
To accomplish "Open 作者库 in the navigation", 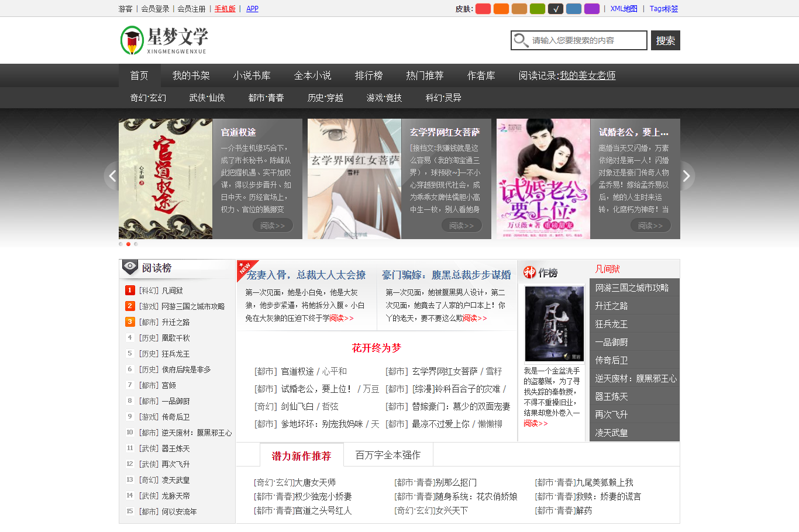I will coord(481,75).
